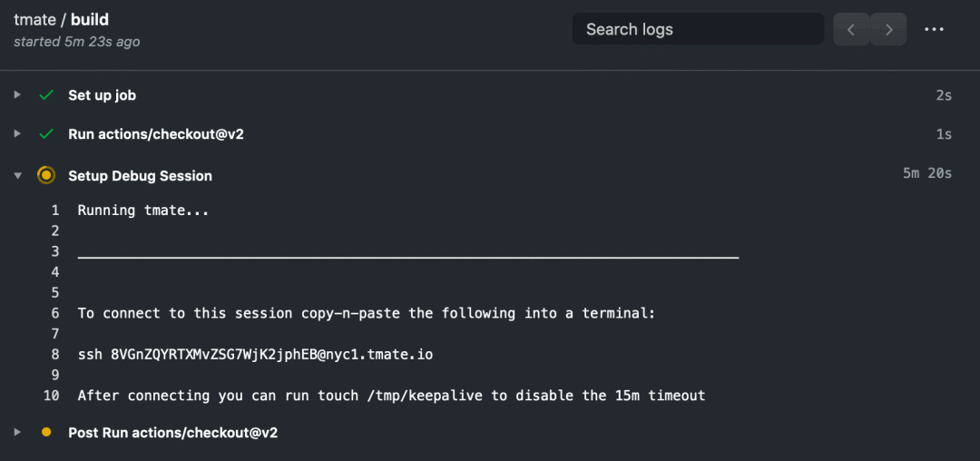Go to previous search result arrow
The height and width of the screenshot is (461, 980).
(x=851, y=29)
